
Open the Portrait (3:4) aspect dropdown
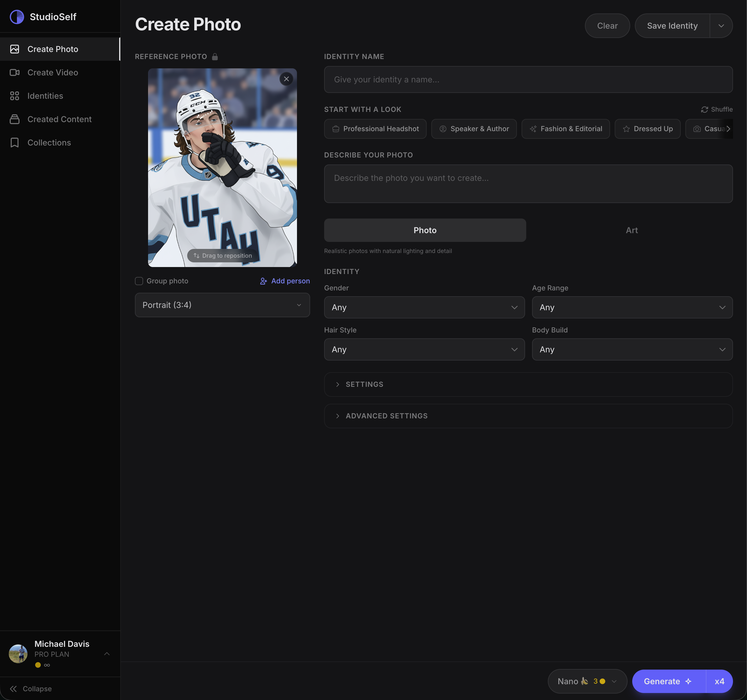point(222,305)
